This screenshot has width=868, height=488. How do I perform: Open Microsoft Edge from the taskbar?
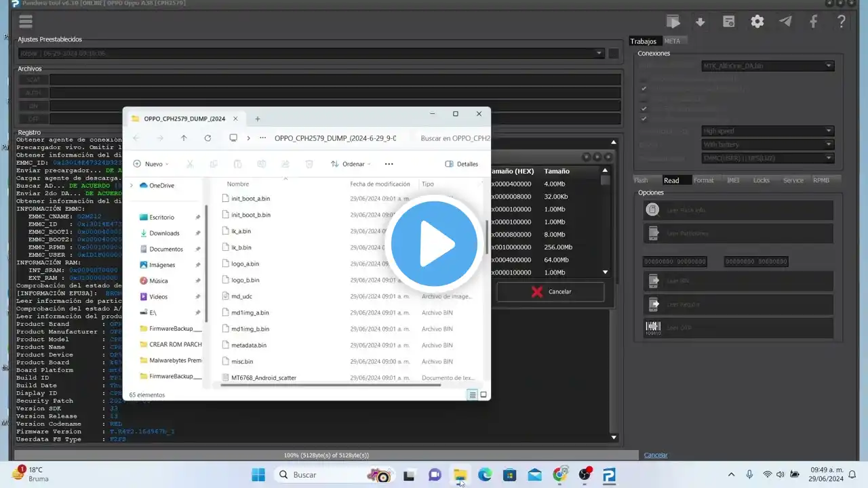485,475
